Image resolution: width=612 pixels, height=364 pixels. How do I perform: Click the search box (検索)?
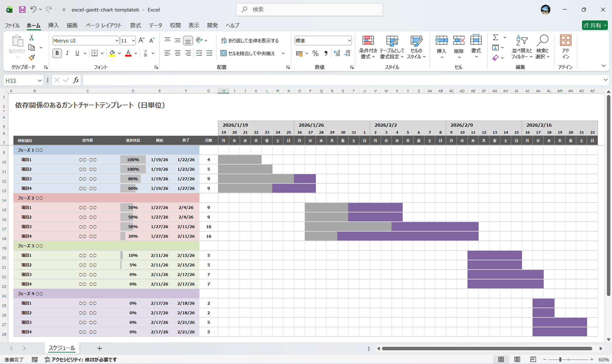pos(310,10)
